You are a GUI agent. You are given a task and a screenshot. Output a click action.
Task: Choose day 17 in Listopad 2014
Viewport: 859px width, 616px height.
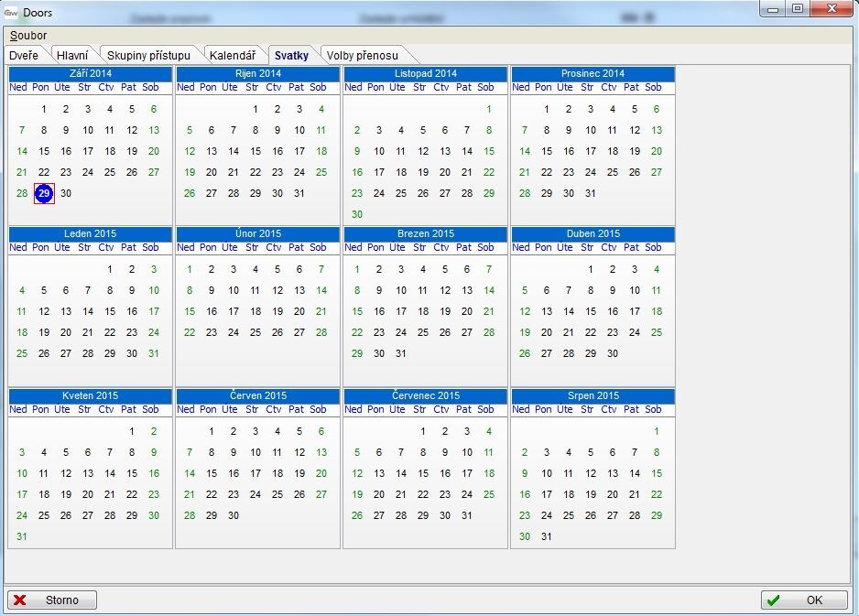[x=379, y=172]
